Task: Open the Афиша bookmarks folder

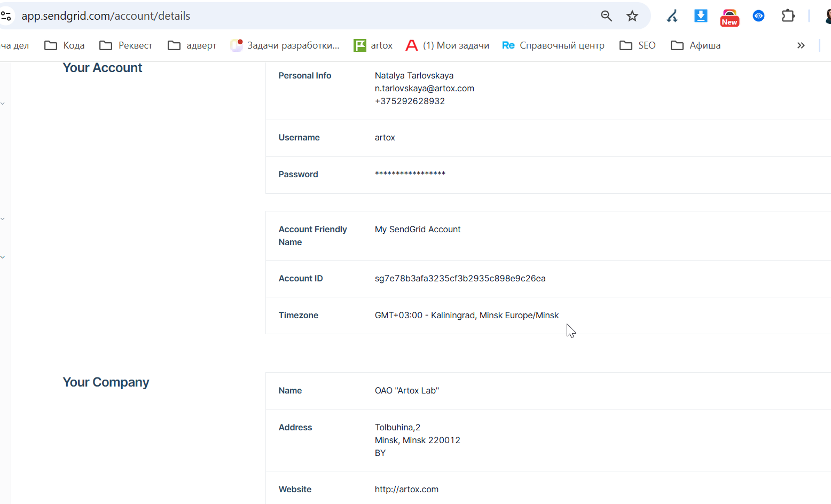Action: pos(696,45)
